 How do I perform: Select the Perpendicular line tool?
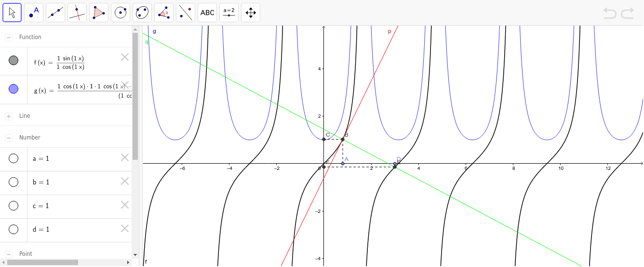[77, 13]
